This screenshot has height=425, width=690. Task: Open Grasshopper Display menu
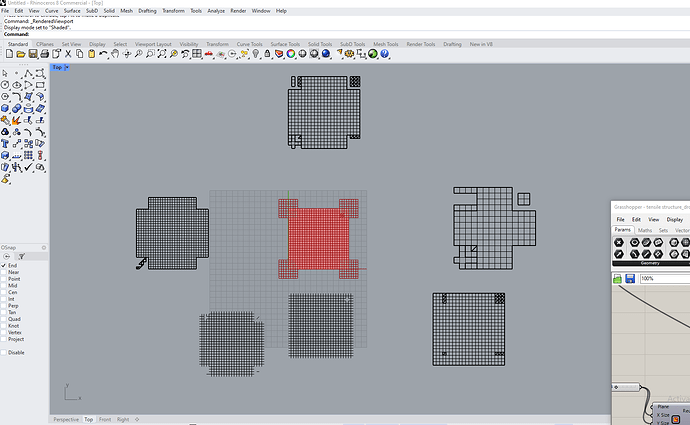click(x=674, y=219)
